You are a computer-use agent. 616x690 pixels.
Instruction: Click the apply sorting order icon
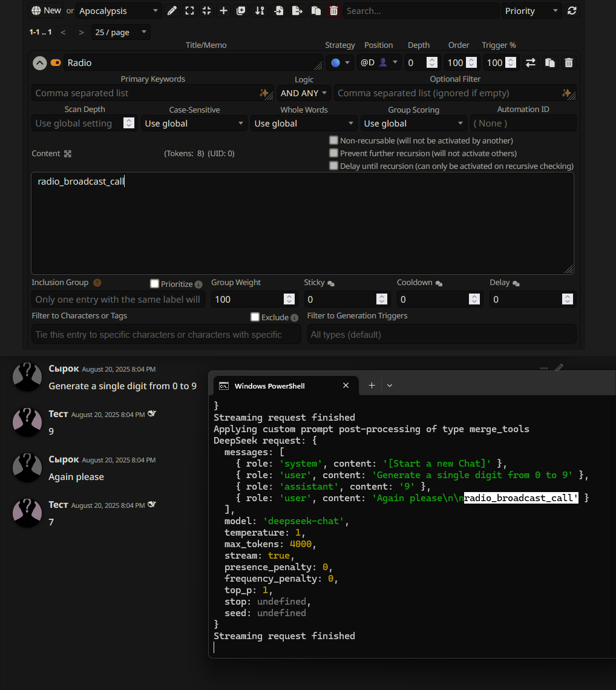(x=260, y=10)
